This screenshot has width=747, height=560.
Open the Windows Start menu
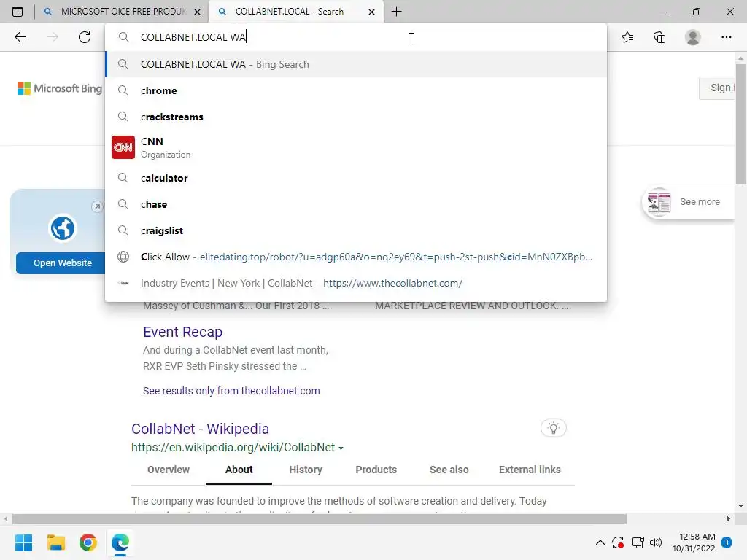point(23,542)
